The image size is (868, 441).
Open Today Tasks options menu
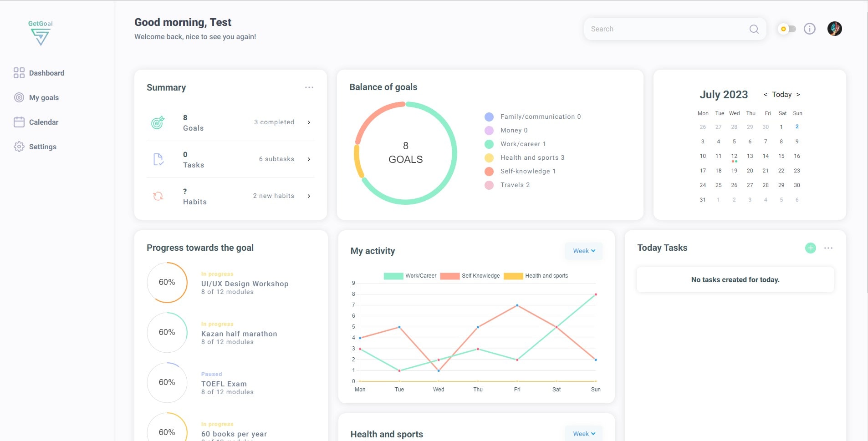(828, 248)
